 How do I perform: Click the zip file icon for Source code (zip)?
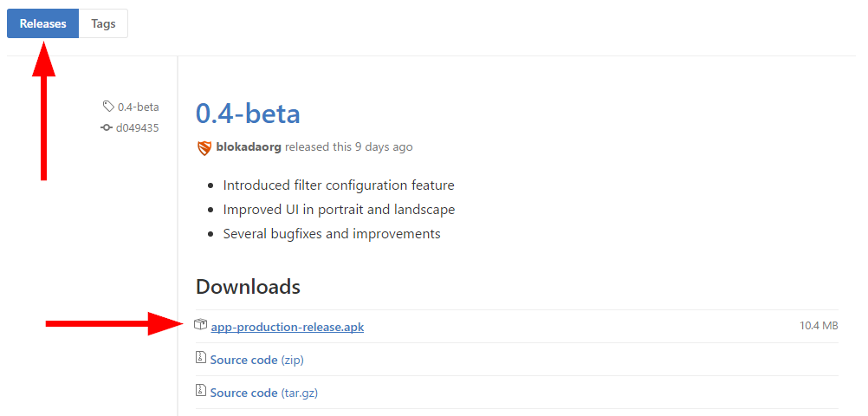pyautogui.click(x=200, y=359)
